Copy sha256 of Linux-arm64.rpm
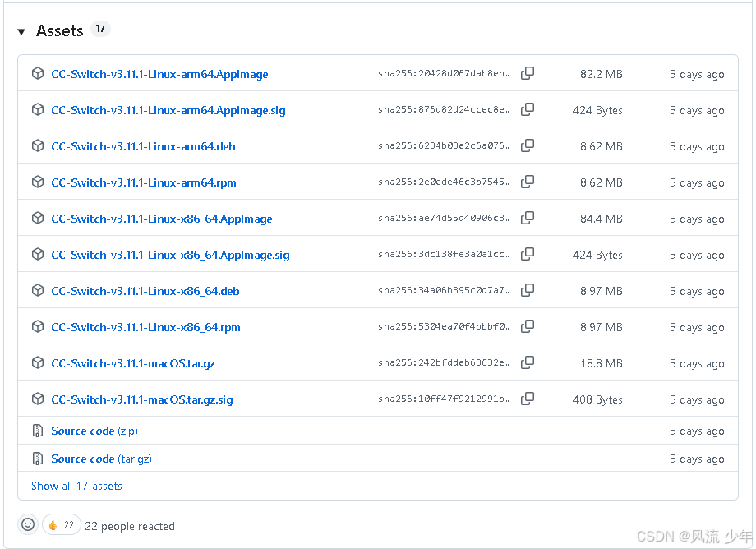Image resolution: width=756 pixels, height=549 pixels. coord(528,182)
